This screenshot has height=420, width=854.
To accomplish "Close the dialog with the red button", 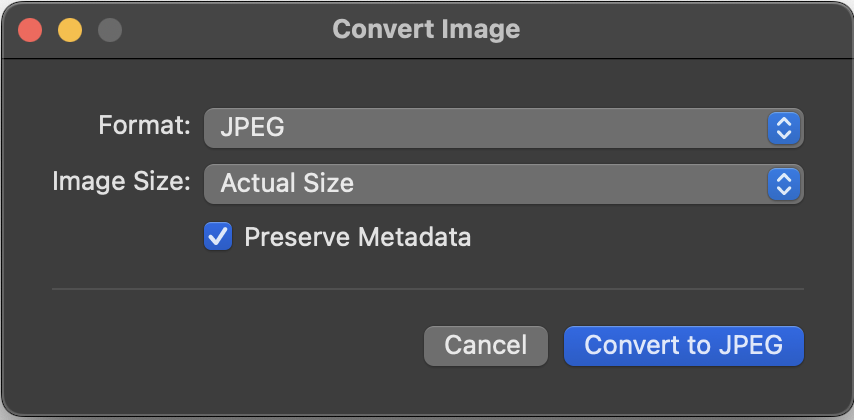I will click(30, 30).
